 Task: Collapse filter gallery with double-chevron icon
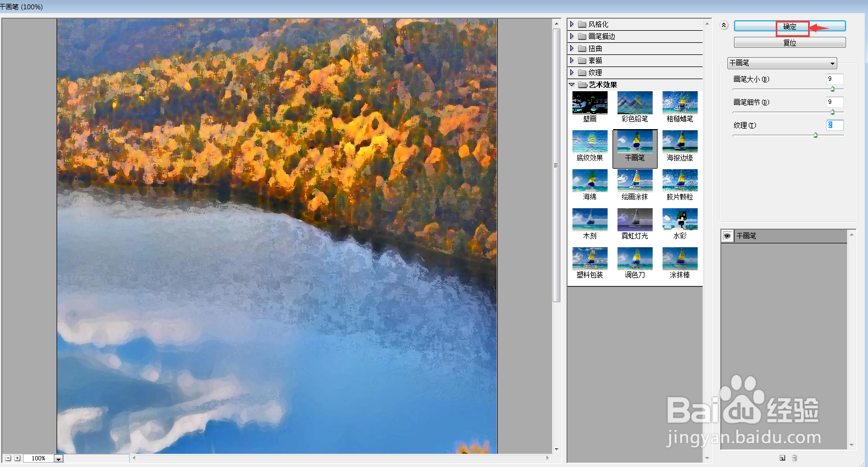(724, 25)
